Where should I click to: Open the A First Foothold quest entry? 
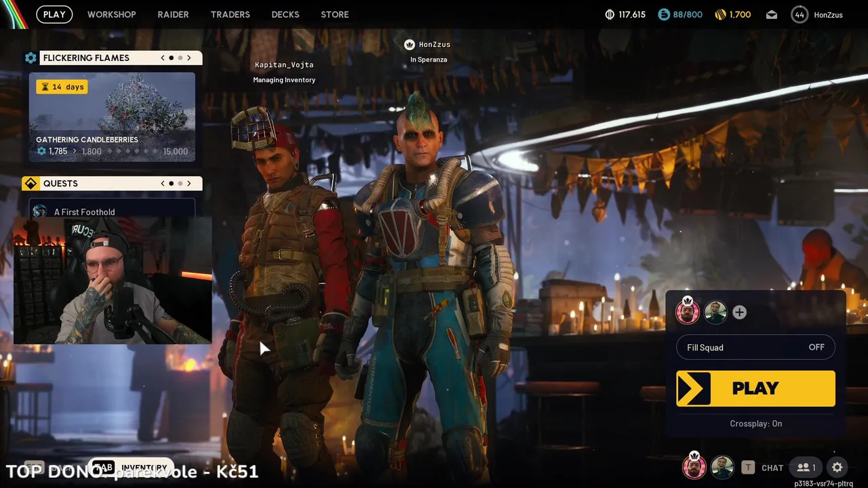coord(112,209)
